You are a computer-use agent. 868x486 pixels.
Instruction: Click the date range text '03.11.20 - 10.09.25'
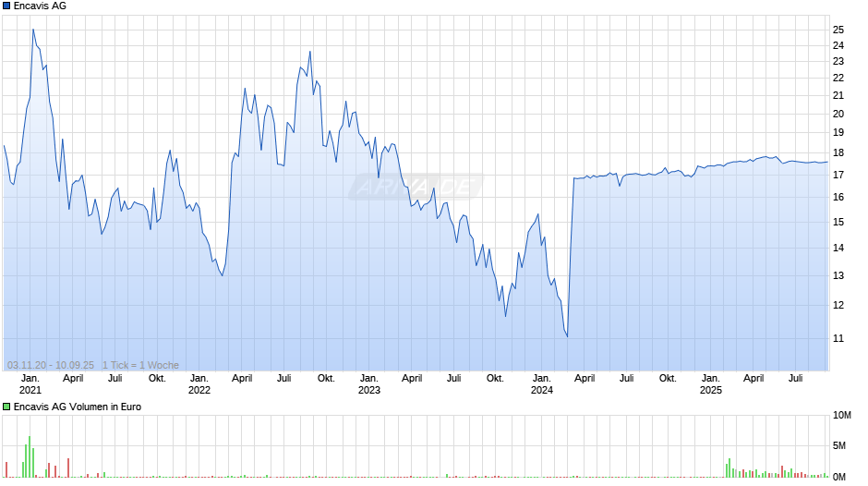(x=51, y=365)
